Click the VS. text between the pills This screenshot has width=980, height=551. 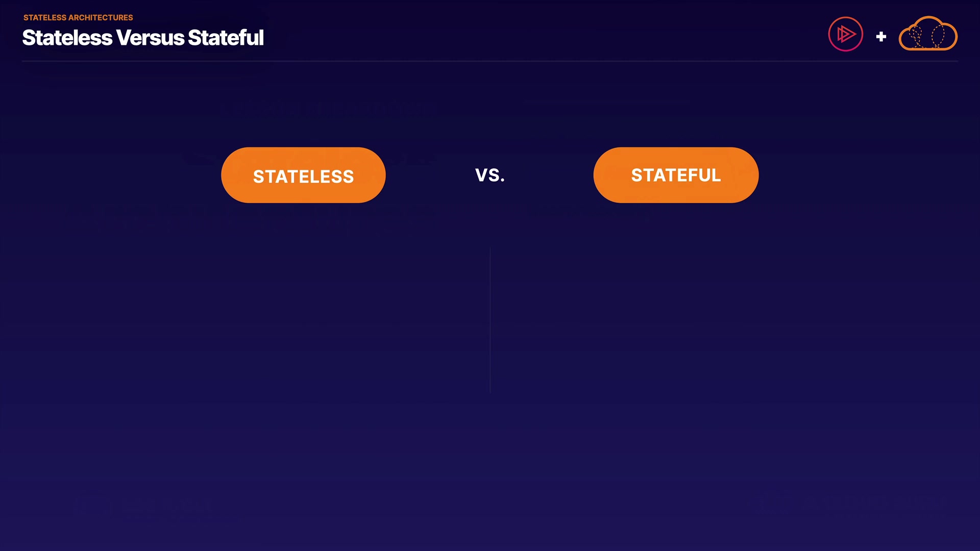click(x=489, y=175)
